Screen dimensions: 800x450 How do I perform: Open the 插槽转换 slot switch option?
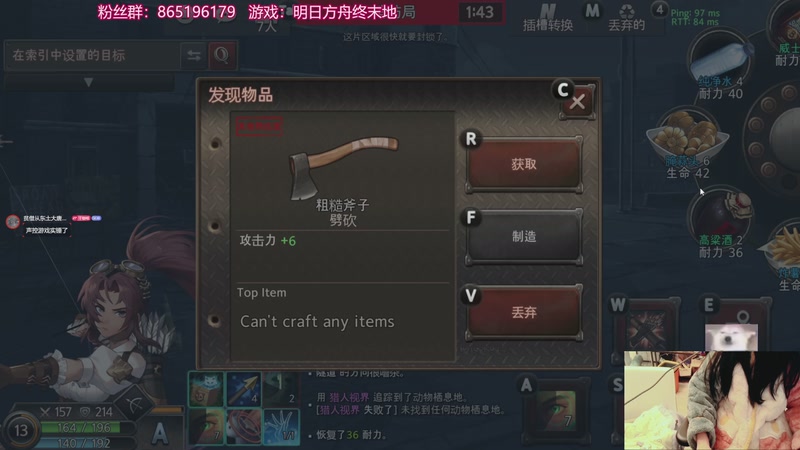[x=548, y=18]
